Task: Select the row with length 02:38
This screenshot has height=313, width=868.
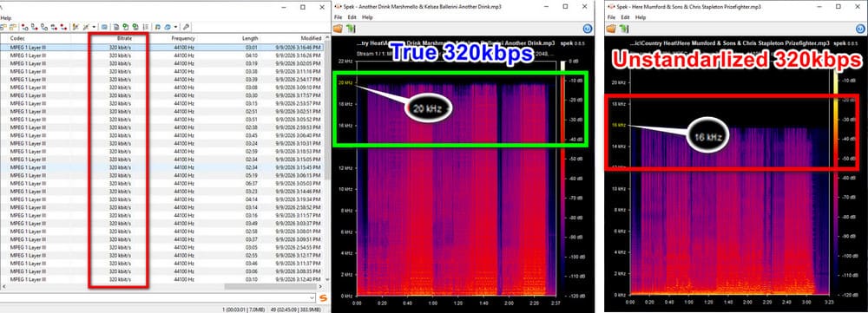Action: coord(161,127)
